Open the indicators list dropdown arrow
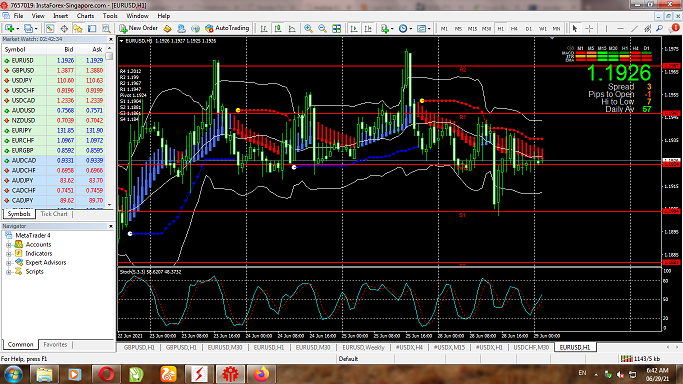683x384 pixels. [392, 29]
